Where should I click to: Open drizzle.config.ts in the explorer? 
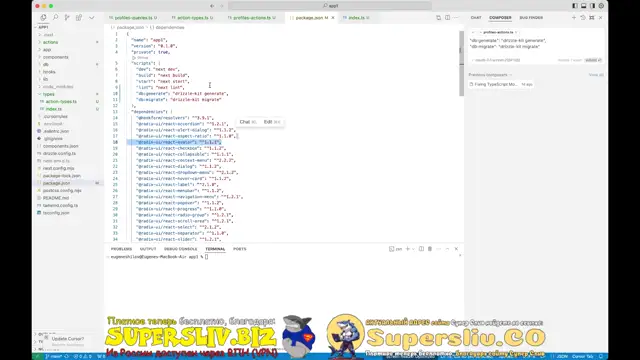coord(59,153)
